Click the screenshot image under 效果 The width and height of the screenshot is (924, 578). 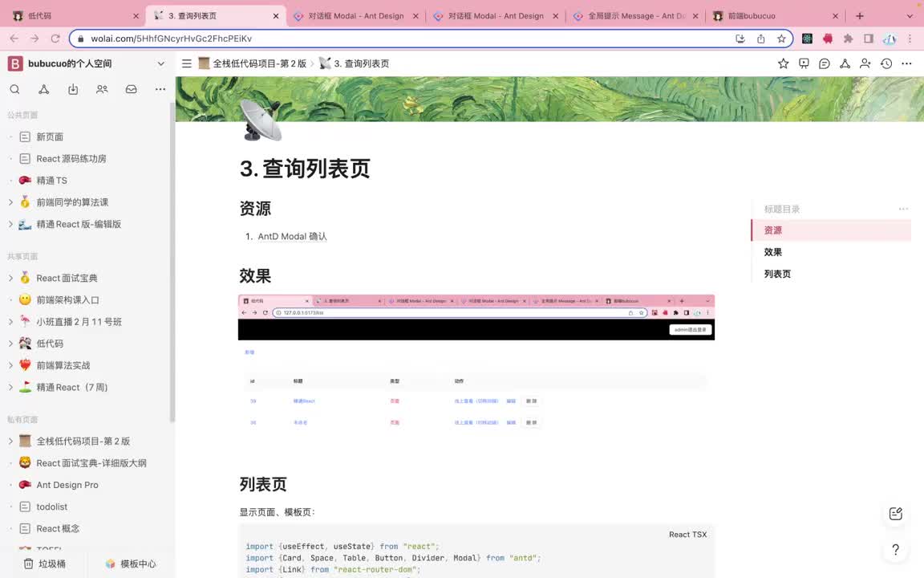pos(476,364)
